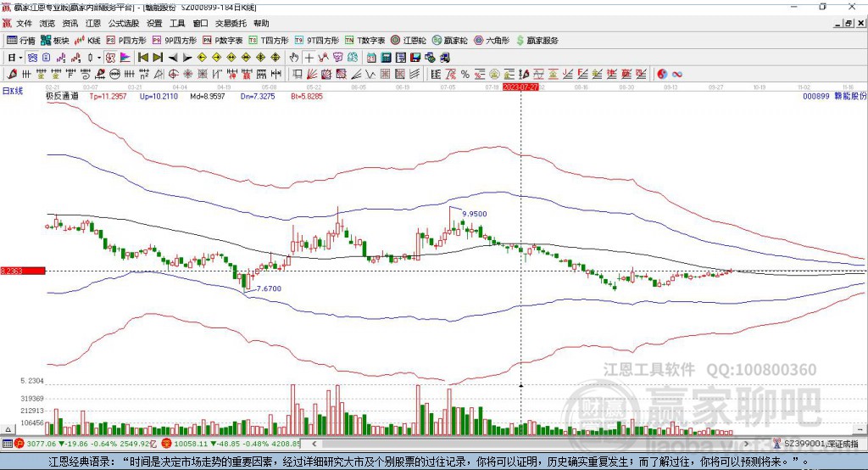Click the floppy disk save icon
The width and height of the screenshot is (868, 470).
(x=415, y=58)
